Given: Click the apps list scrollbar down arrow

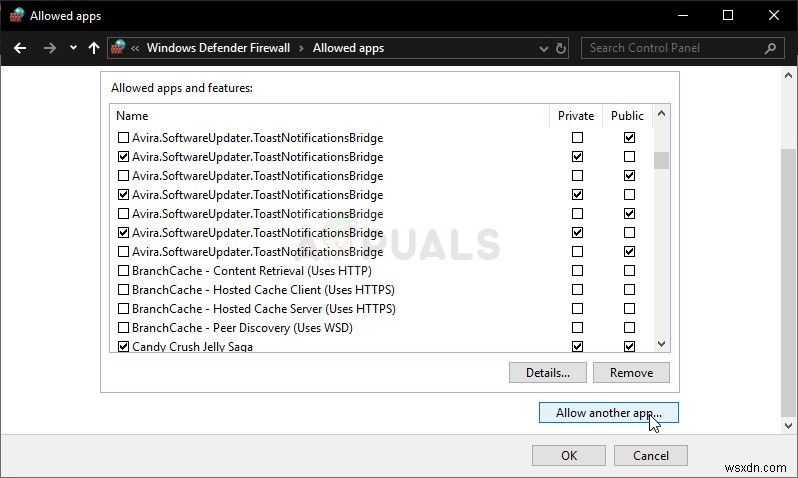Looking at the screenshot, I should (661, 343).
